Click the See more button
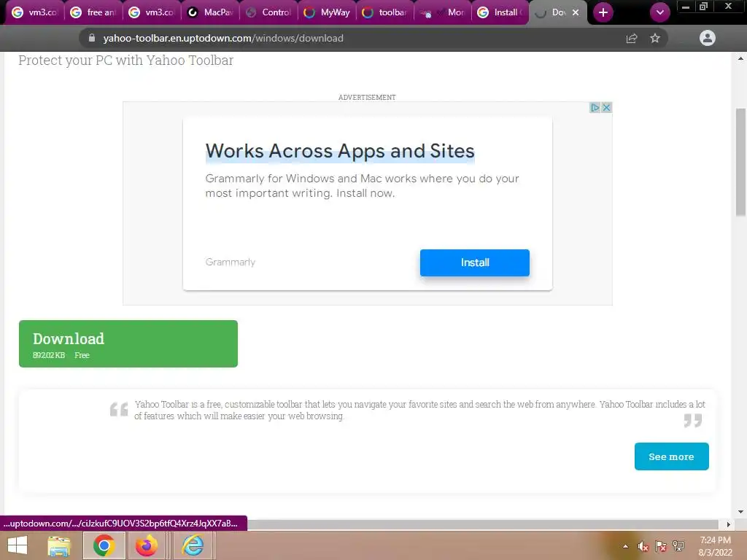 click(x=671, y=456)
